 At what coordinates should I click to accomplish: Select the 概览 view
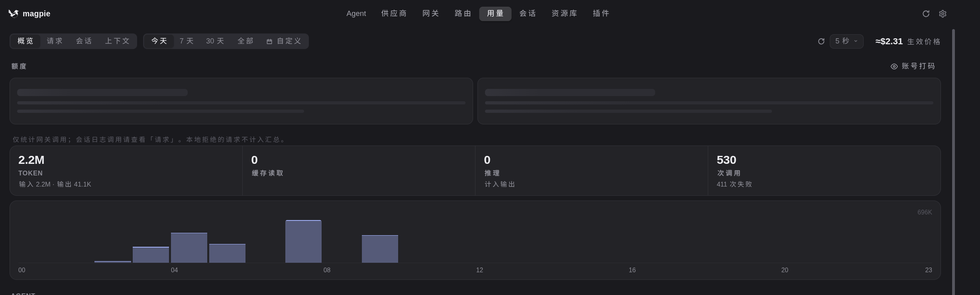point(26,41)
